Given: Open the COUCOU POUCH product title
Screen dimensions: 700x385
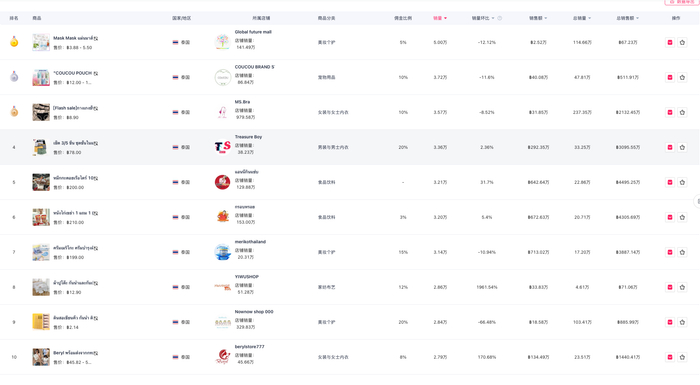Looking at the screenshot, I should pyautogui.click(x=72, y=73).
